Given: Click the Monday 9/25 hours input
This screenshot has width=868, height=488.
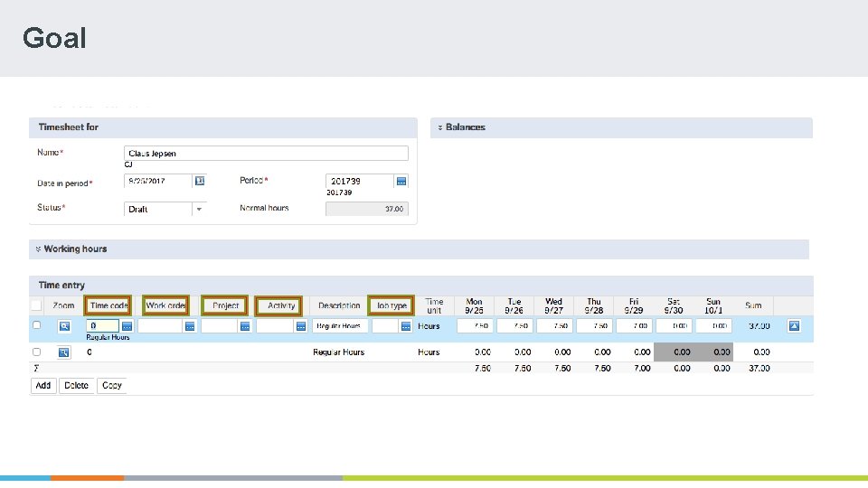Looking at the screenshot, I should (475, 326).
